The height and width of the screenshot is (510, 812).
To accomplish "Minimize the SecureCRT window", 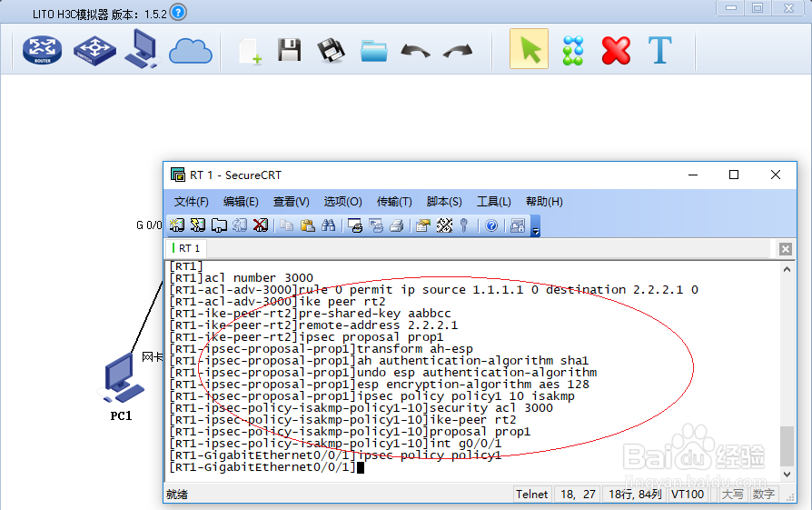I will (693, 175).
